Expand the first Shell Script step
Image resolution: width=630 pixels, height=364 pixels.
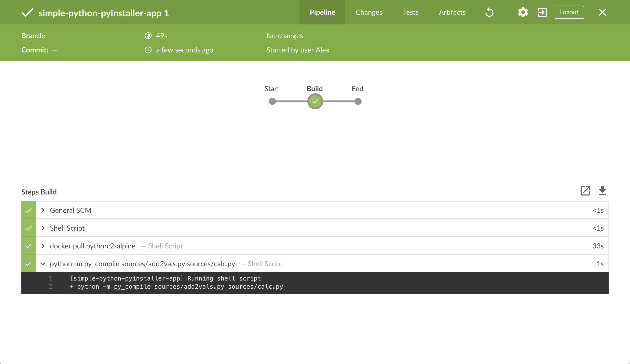[43, 228]
